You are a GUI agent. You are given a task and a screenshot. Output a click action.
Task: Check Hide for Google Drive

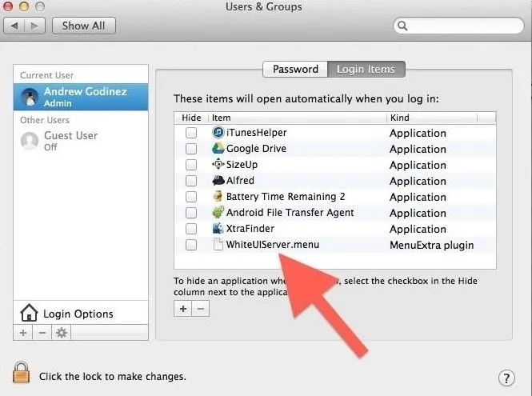191,149
